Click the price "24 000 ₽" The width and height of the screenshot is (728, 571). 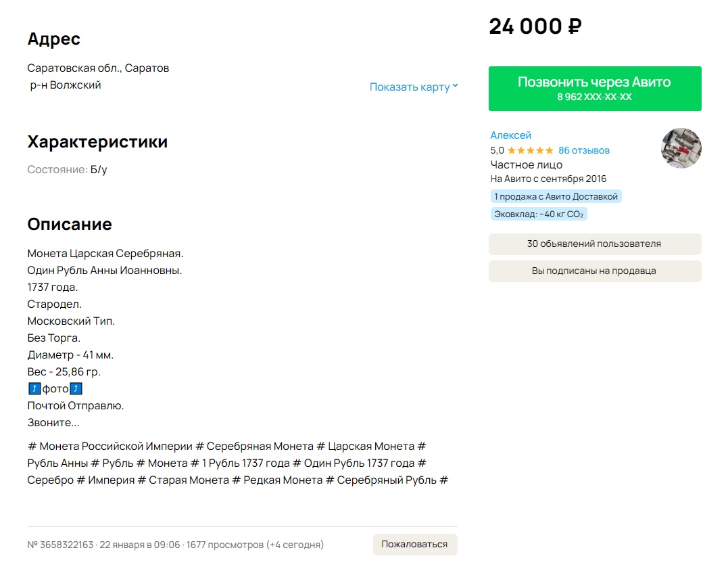(535, 26)
